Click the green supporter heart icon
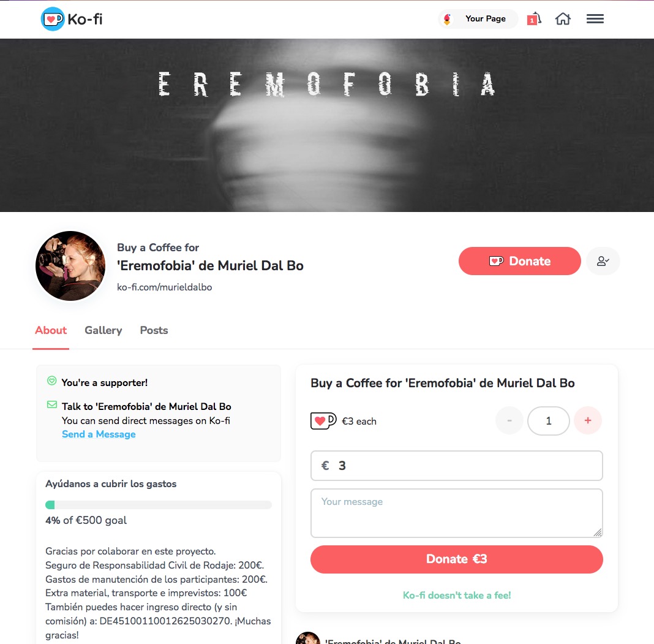The width and height of the screenshot is (654, 644). [51, 381]
